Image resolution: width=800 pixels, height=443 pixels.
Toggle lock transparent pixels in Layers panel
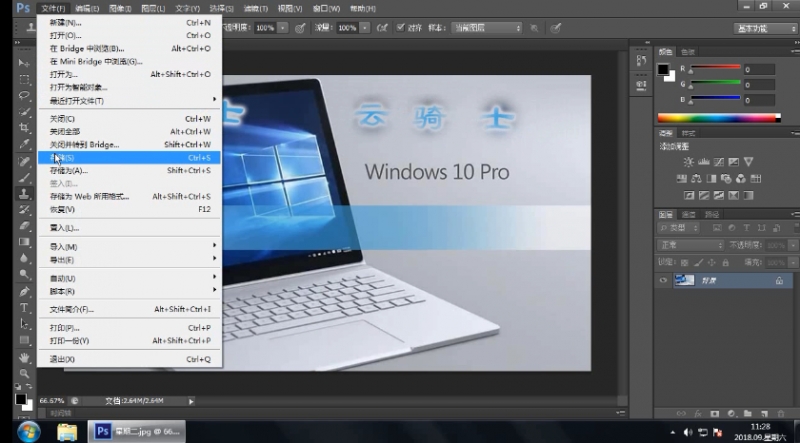[x=685, y=262]
